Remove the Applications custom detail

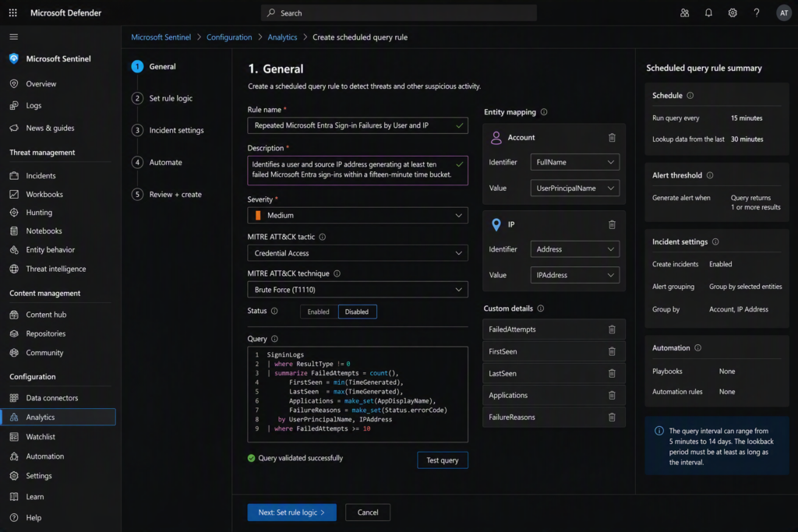(612, 395)
